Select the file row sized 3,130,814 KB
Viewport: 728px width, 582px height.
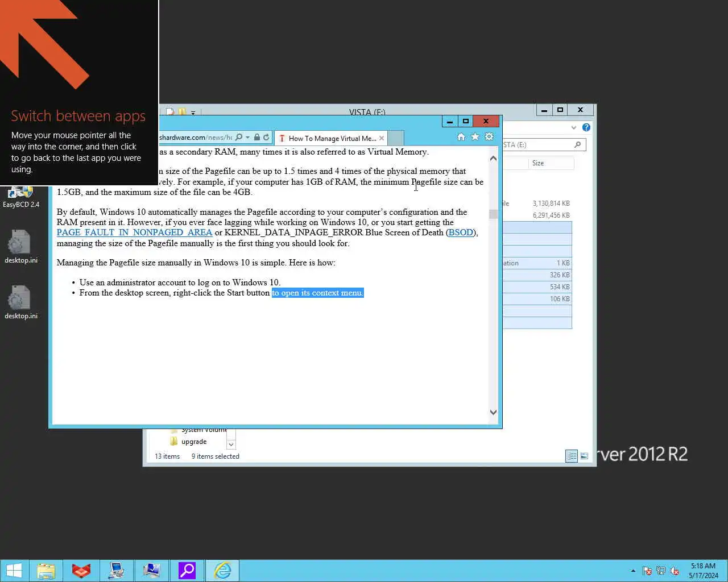point(537,203)
